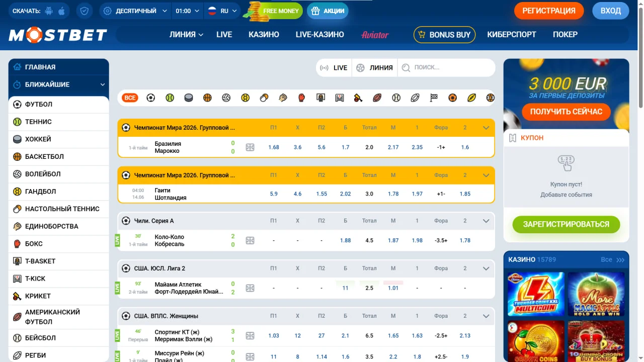Select the T-Basket hoop icon in filter row
Image resolution: width=644 pixels, height=362 pixels.
(320, 98)
